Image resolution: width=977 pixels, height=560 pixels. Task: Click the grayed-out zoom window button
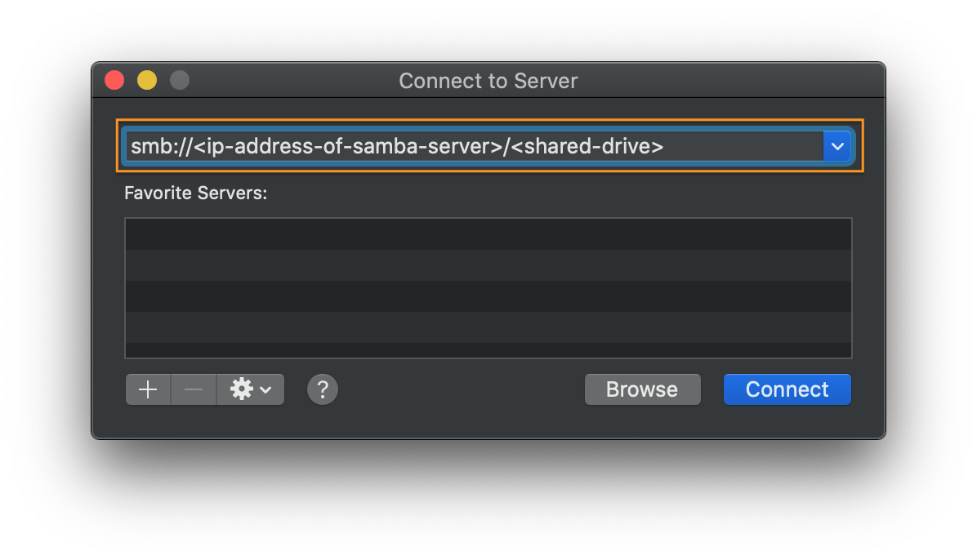click(x=180, y=80)
